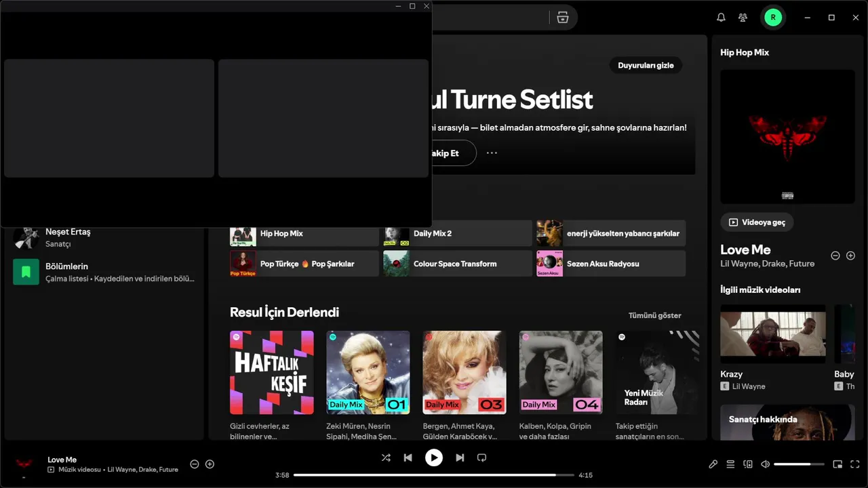This screenshot has width=868, height=488.
Task: Toggle repeat mode
Action: 481,458
